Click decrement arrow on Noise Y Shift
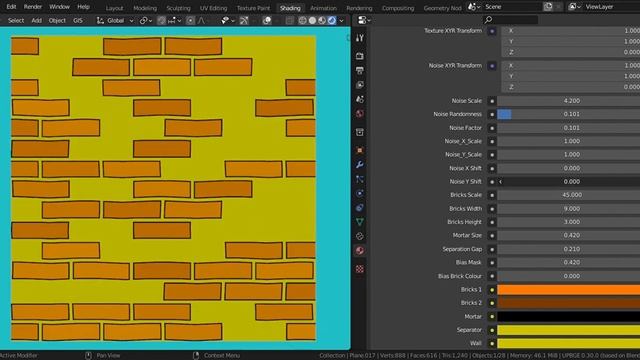640x360 pixels. (x=501, y=182)
